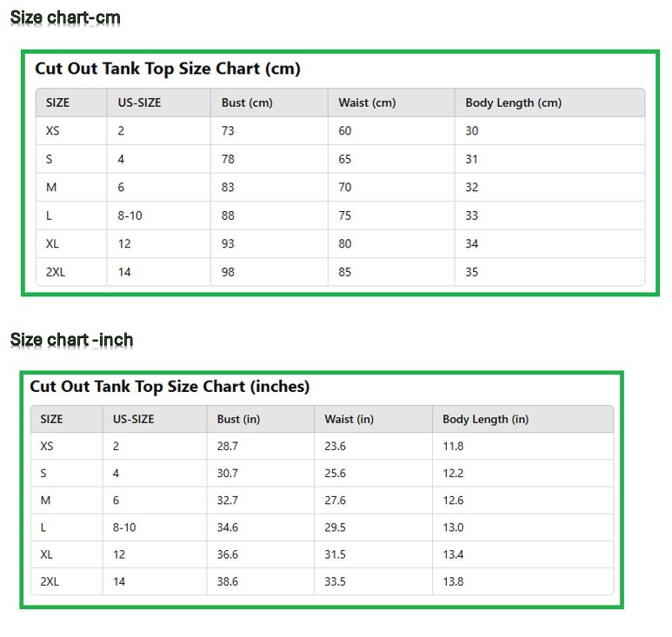Click the 'Body Length (in)' column header

(485, 419)
